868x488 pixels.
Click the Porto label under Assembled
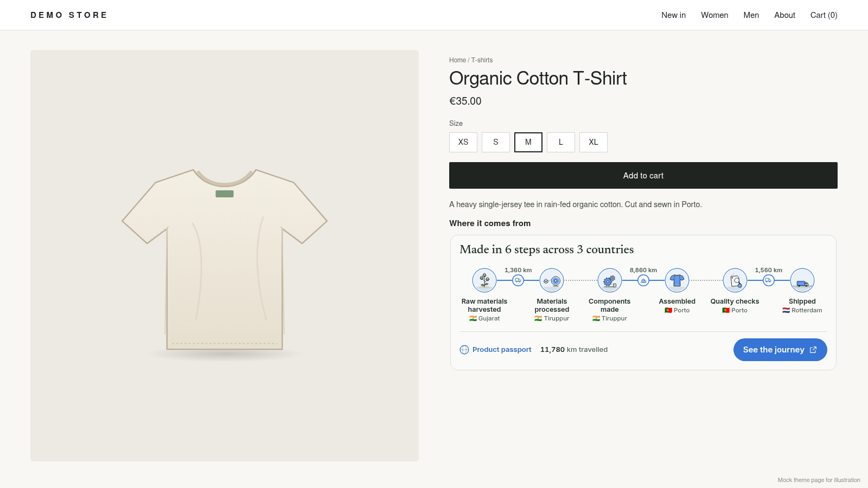click(677, 311)
